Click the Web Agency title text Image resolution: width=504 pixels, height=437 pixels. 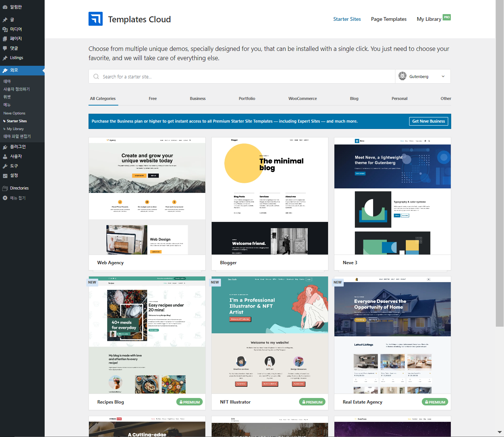coord(110,263)
